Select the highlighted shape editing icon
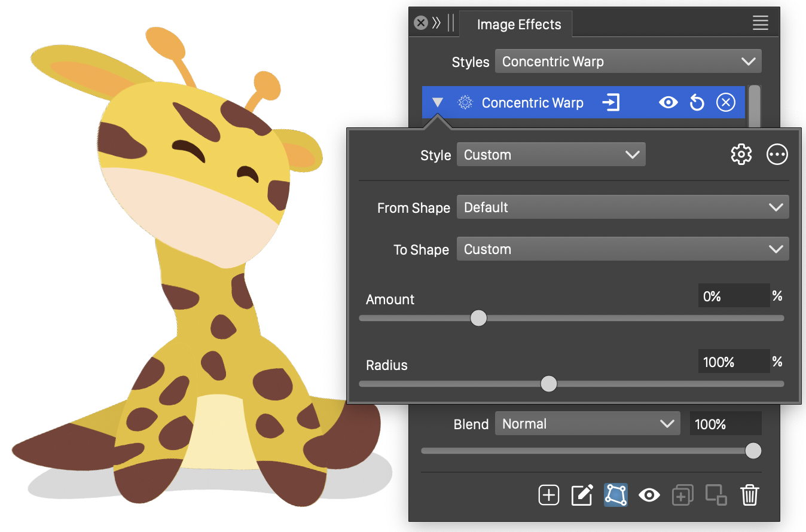Viewport: 806px width, 532px height. pyautogui.click(x=615, y=495)
